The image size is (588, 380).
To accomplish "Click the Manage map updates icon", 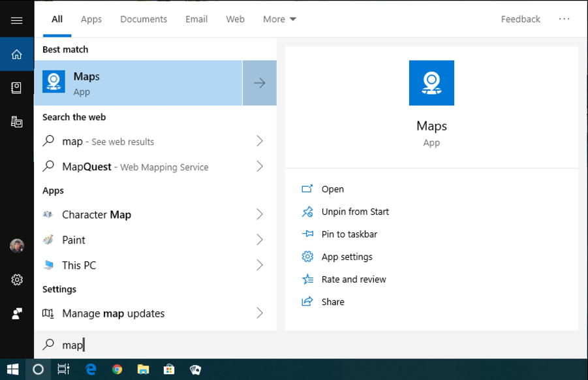I will click(48, 313).
